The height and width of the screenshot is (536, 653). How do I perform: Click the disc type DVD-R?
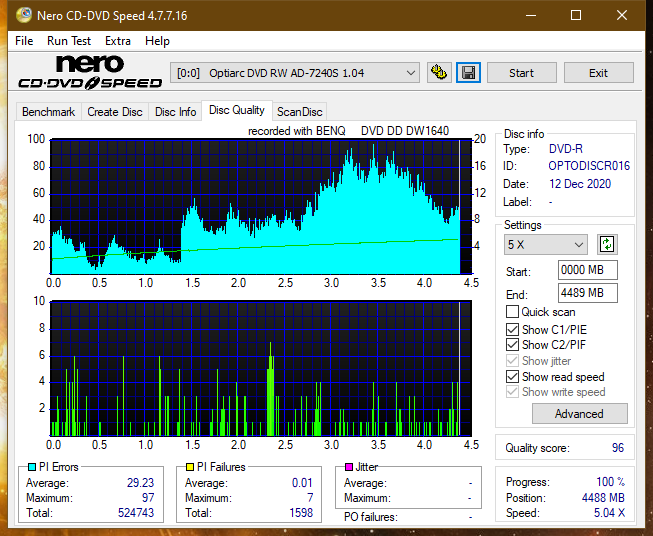pos(566,149)
